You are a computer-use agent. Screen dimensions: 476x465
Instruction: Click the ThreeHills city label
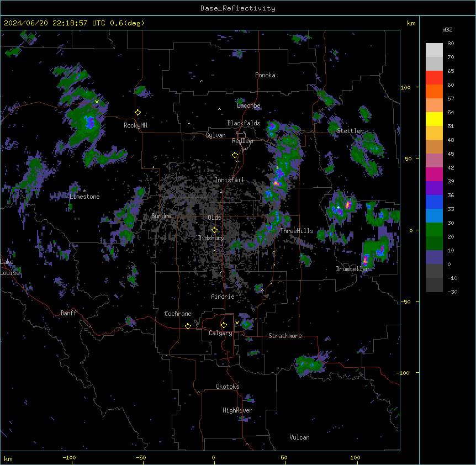click(297, 231)
